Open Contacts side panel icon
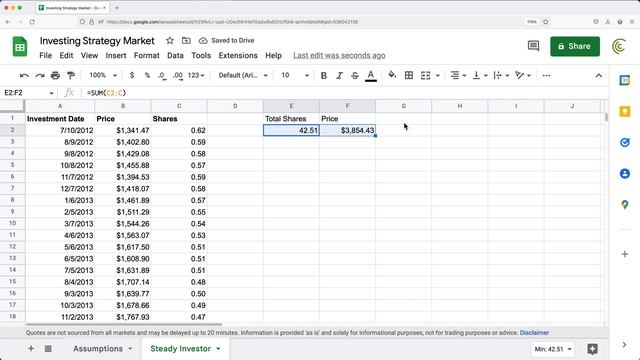Image resolution: width=640 pixels, height=360 pixels. [624, 173]
